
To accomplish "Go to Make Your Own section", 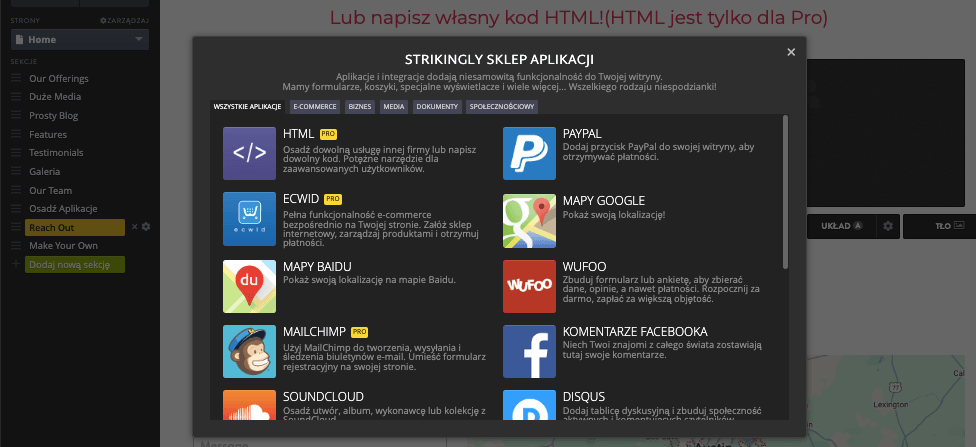I will tap(63, 246).
